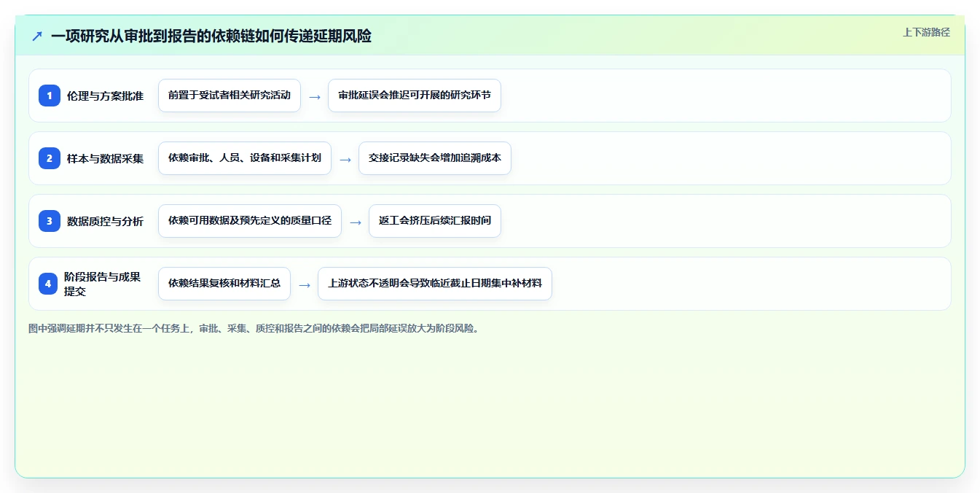Click the 伦理与方案批准 label
The image size is (980, 493).
(x=105, y=96)
